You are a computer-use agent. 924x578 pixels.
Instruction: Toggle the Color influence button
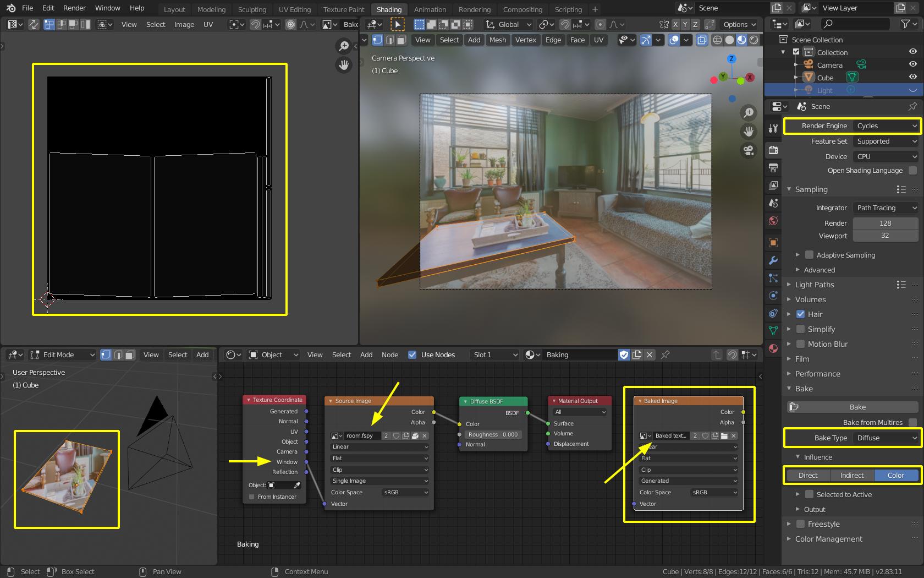895,475
